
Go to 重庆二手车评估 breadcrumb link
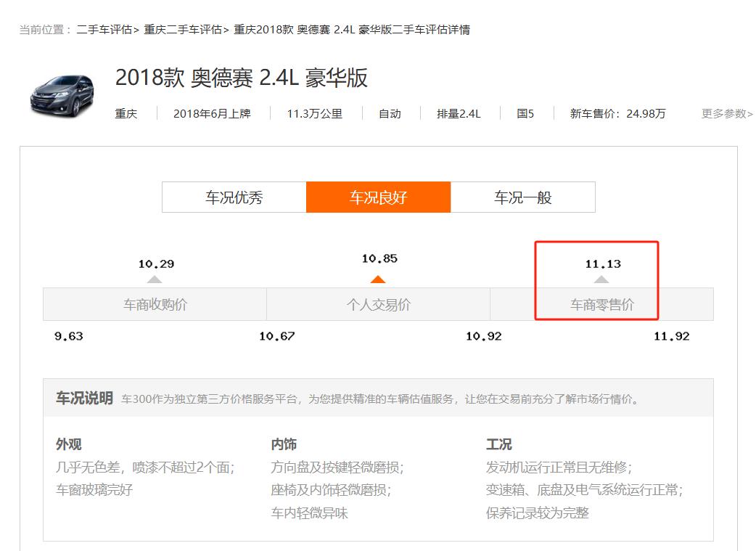pos(183,30)
